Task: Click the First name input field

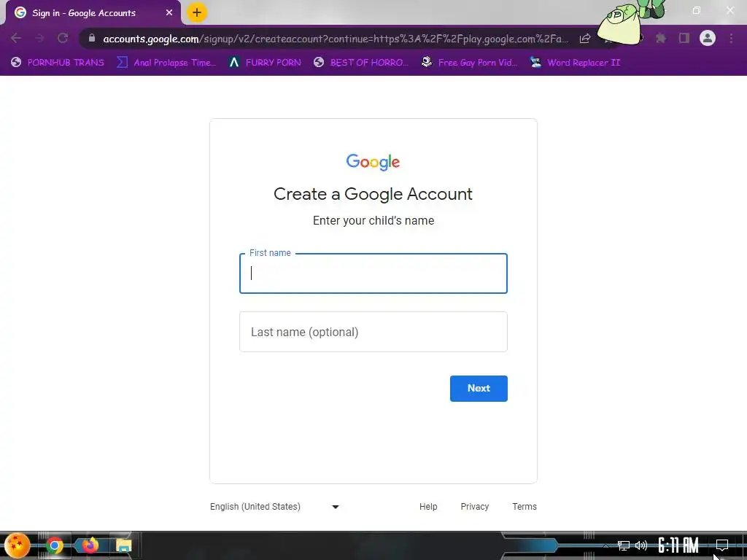Action: point(373,273)
